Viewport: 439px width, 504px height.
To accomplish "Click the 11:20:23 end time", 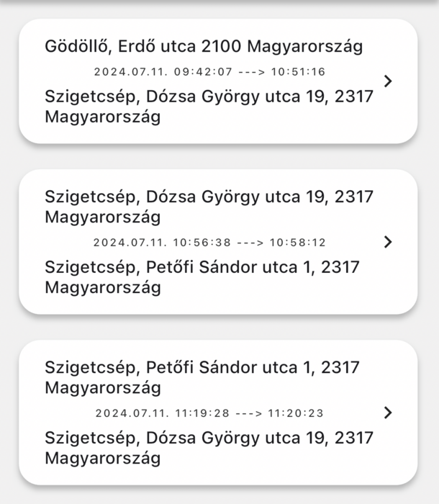I will pyautogui.click(x=297, y=413).
